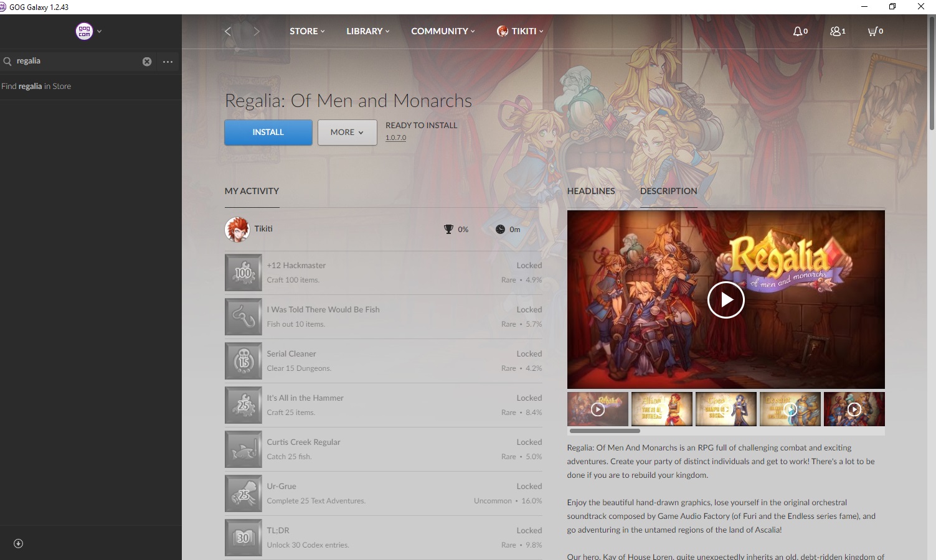936x560 pixels.
Task: Focus the regalia search field
Action: click(x=78, y=61)
